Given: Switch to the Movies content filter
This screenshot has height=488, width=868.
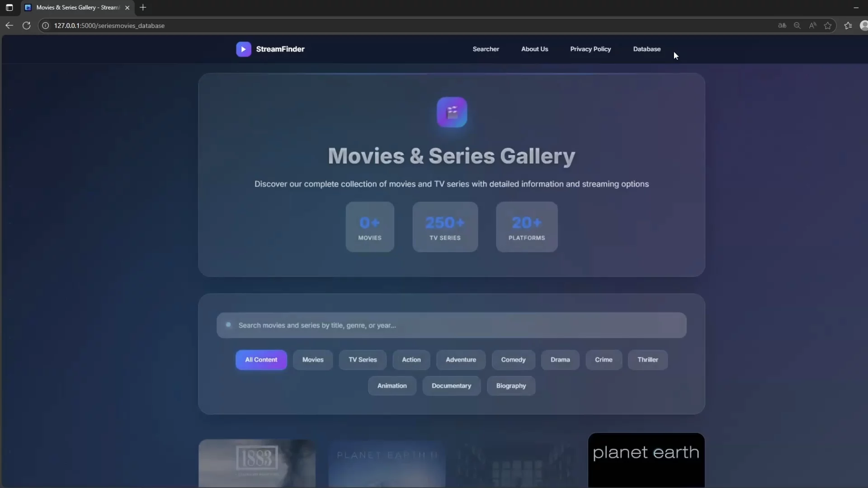Looking at the screenshot, I should pos(313,360).
